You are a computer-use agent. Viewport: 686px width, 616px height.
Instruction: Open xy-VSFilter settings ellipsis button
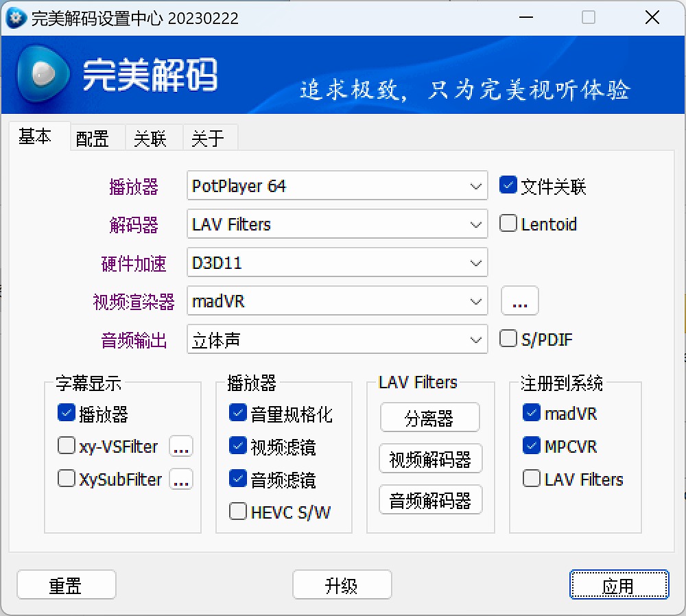pyautogui.click(x=181, y=447)
